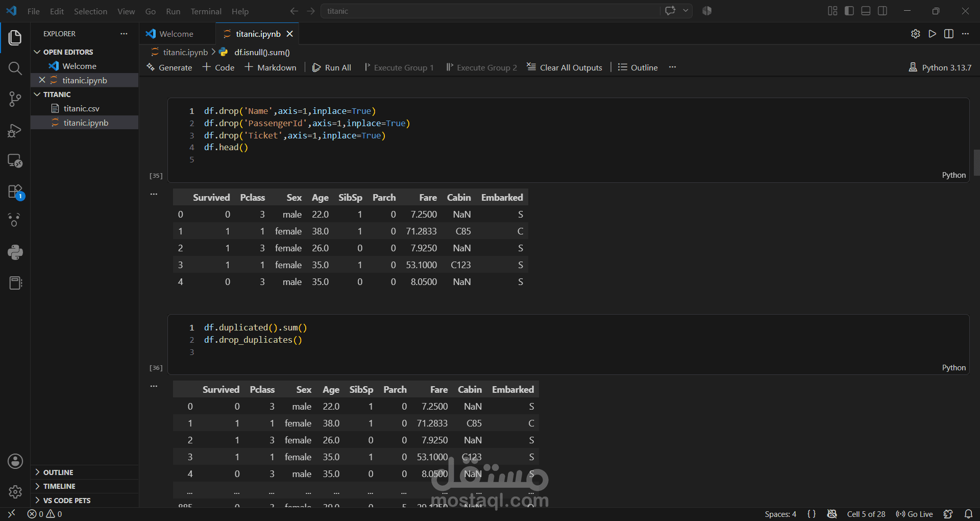The image size is (980, 521).
Task: Open the Accounts icon in activity bar
Action: (x=15, y=461)
